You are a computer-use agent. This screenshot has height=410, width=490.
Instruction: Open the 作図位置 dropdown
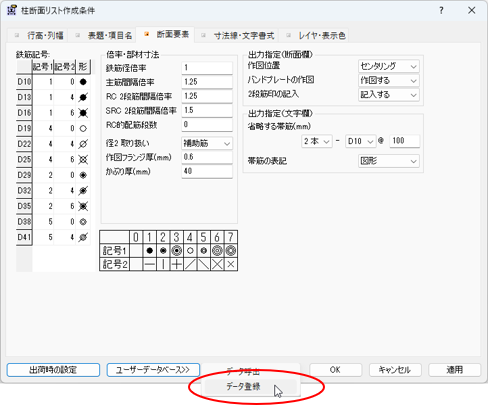tap(389, 66)
